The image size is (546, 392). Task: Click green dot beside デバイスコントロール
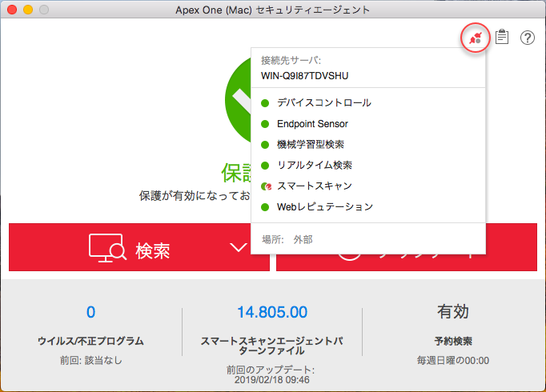(265, 103)
